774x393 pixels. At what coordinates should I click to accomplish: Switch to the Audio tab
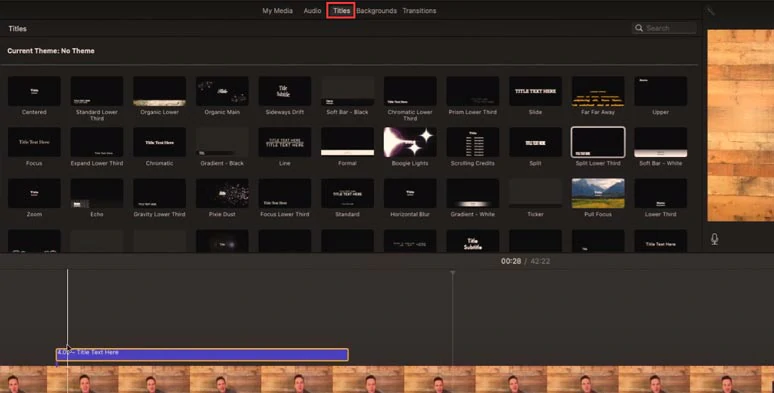312,10
